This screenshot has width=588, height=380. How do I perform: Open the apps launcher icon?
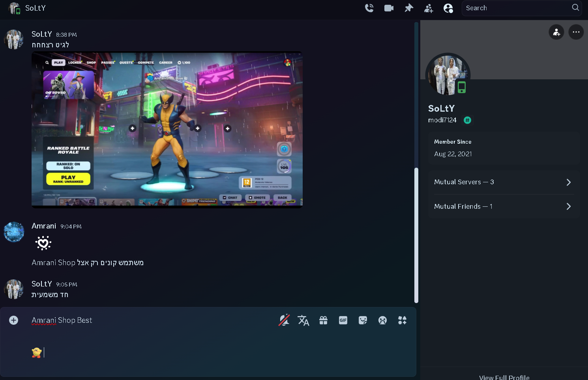pyautogui.click(x=402, y=320)
